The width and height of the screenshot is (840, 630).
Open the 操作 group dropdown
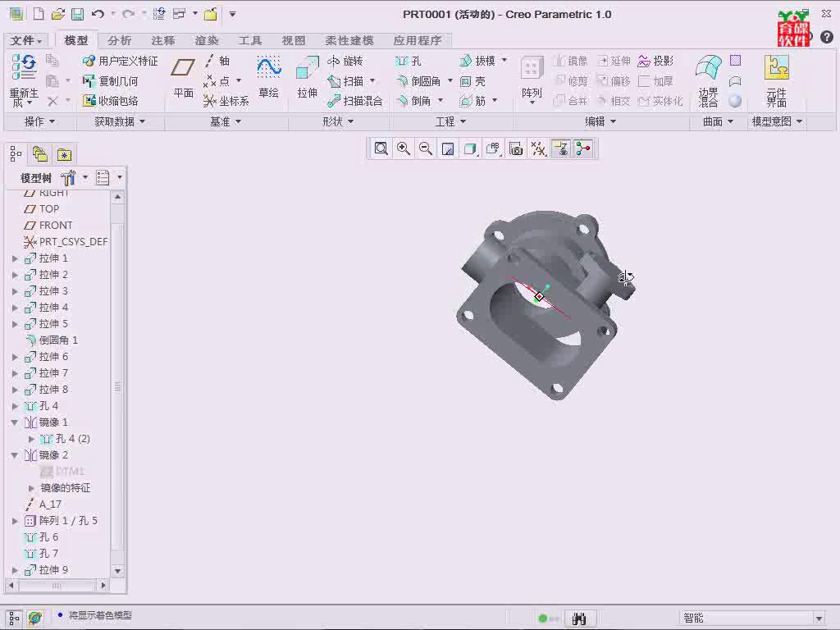pyautogui.click(x=40, y=121)
